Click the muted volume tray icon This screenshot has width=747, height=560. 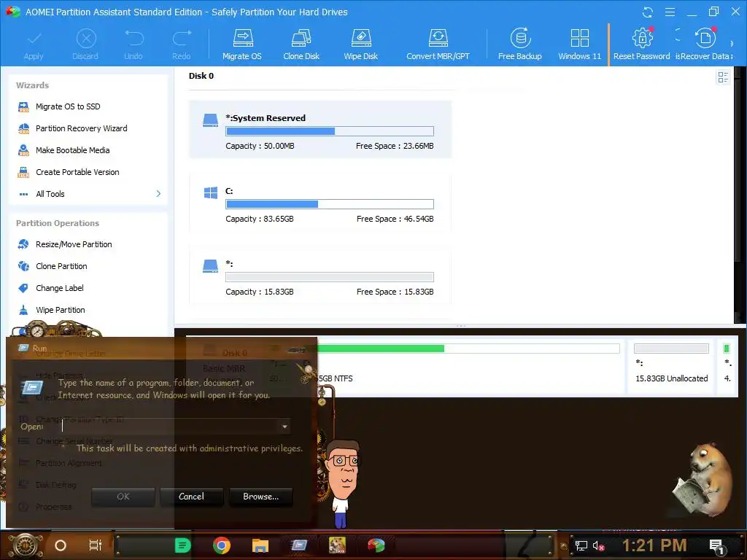(598, 545)
